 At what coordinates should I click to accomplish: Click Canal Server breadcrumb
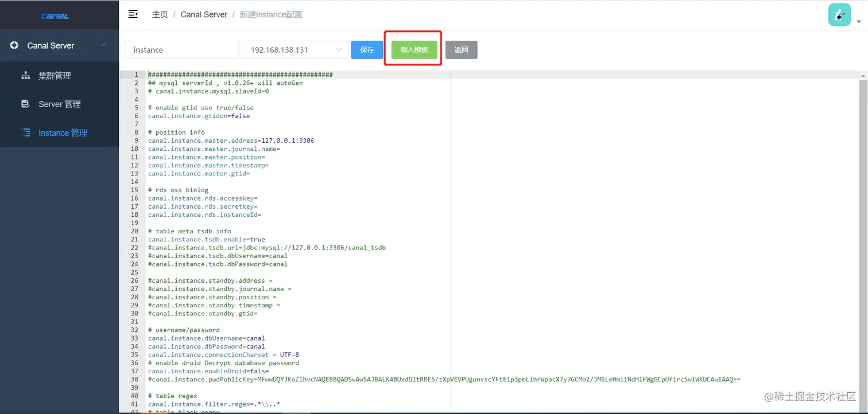click(x=204, y=14)
